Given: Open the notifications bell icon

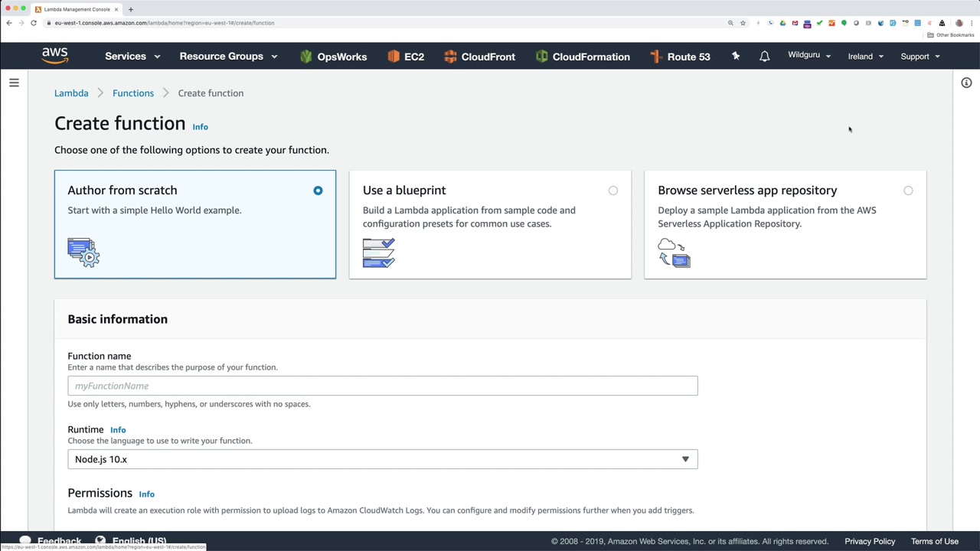Looking at the screenshot, I should point(764,56).
